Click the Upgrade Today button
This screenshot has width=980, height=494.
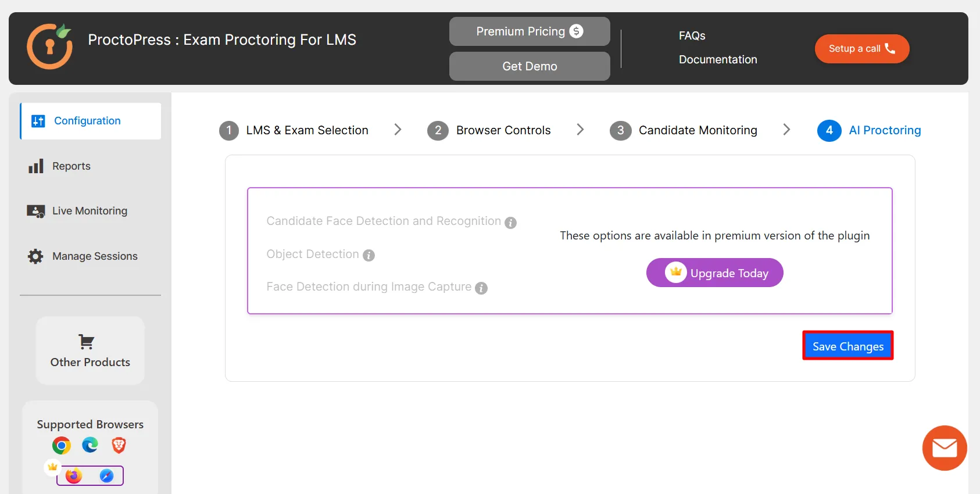pyautogui.click(x=715, y=273)
